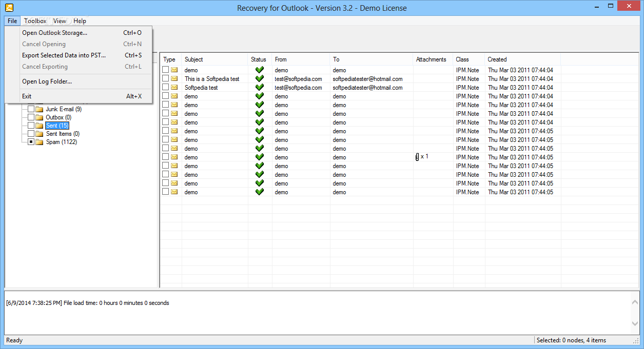Click the log panel scroll down arrow
This screenshot has width=644, height=349.
pyautogui.click(x=635, y=324)
